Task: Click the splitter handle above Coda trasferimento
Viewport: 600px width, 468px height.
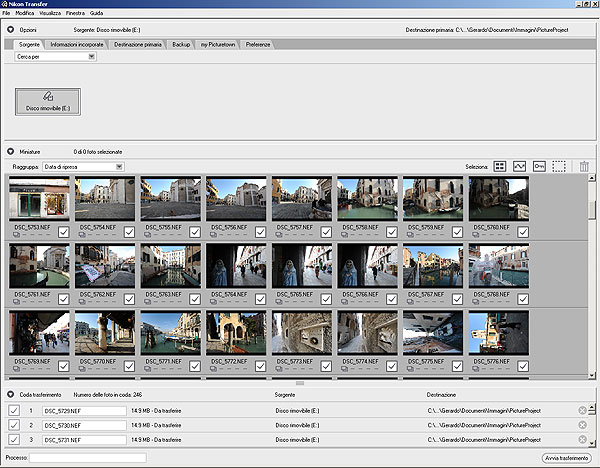Action: point(300,383)
